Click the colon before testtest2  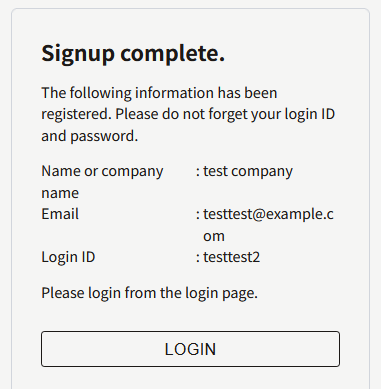[198, 258]
